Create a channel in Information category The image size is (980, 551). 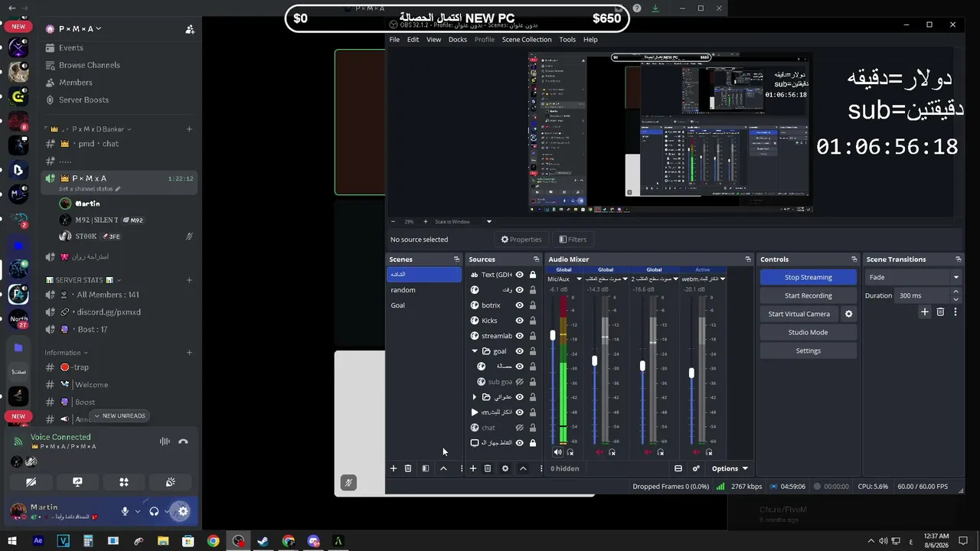click(x=189, y=353)
